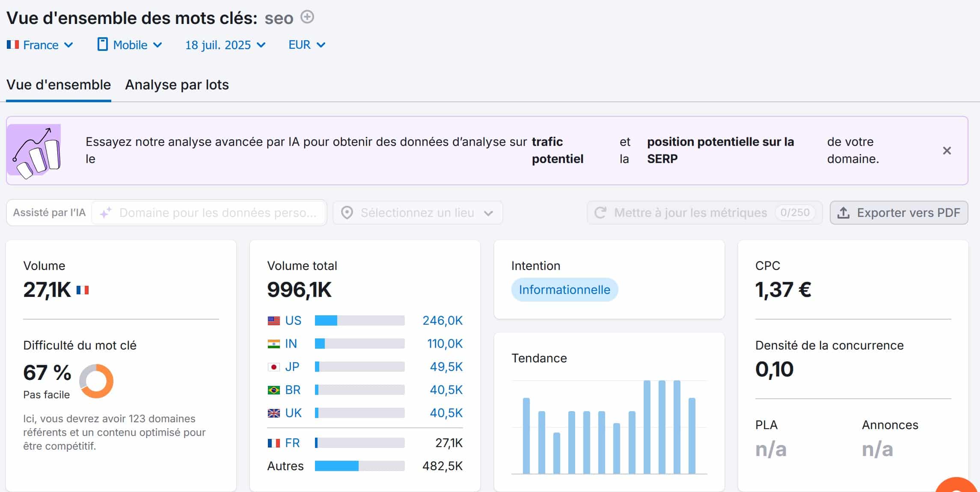980x492 pixels.
Task: Click the BR country link
Action: pos(293,390)
